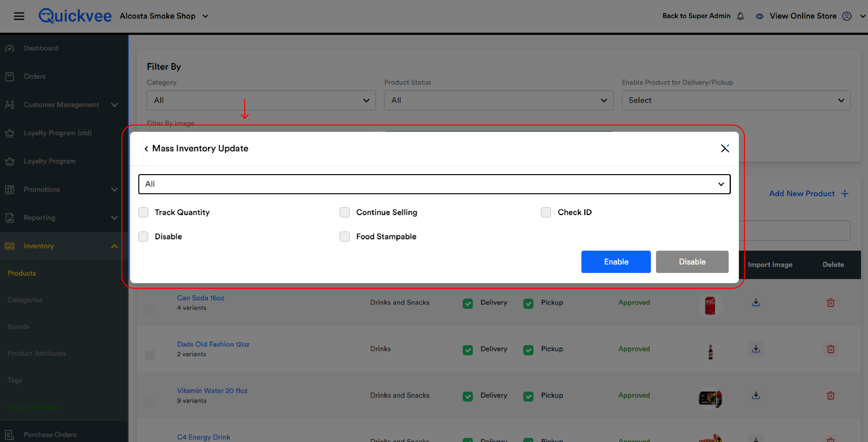Click the Reporting chart icon
Viewport: 868px width, 442px height.
pyautogui.click(x=10, y=218)
